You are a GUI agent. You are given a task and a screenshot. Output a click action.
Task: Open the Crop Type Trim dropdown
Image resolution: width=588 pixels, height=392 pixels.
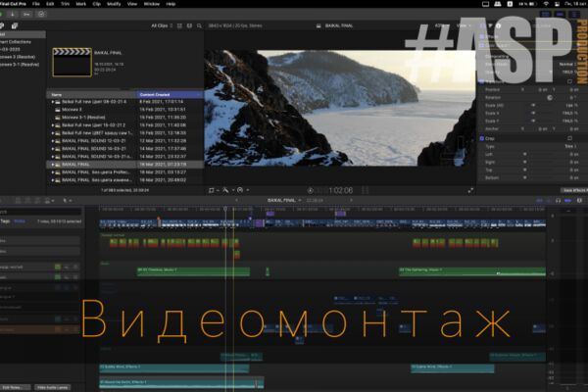pyautogui.click(x=570, y=146)
